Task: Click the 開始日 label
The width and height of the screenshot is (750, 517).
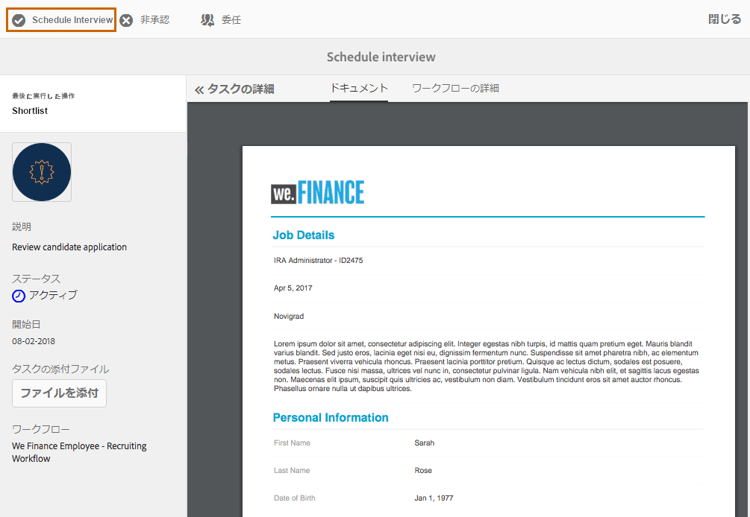Action: coord(26,325)
